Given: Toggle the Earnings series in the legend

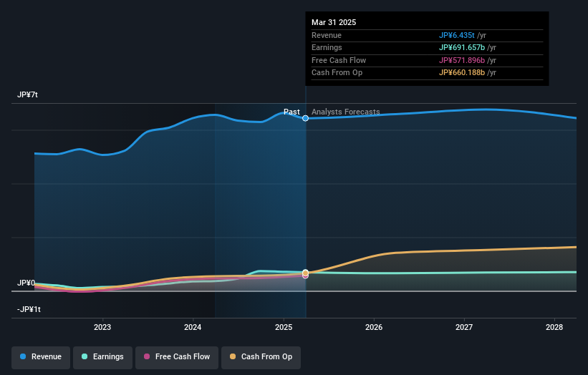Looking at the screenshot, I should 102,357.
